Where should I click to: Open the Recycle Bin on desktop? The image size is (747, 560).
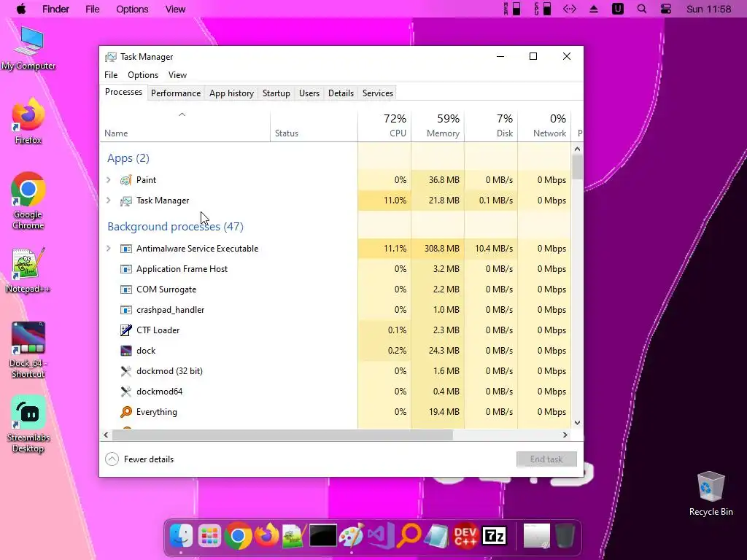711,494
